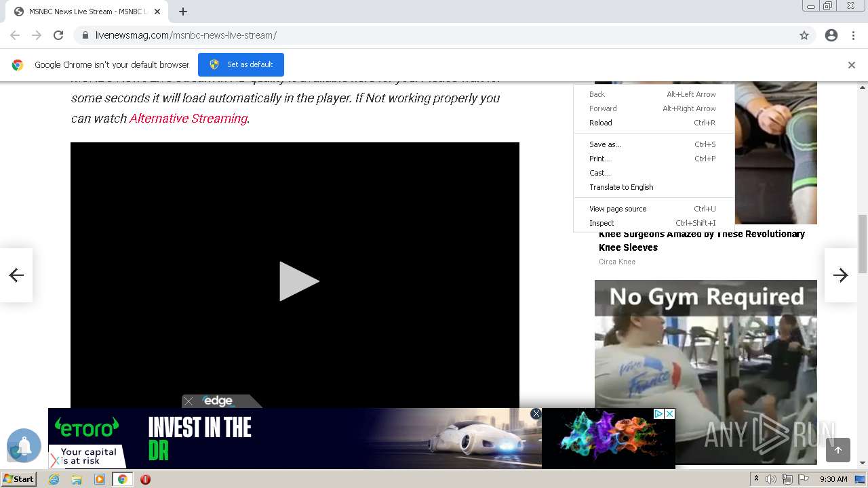Dismiss the default browser infobar

tap(851, 65)
